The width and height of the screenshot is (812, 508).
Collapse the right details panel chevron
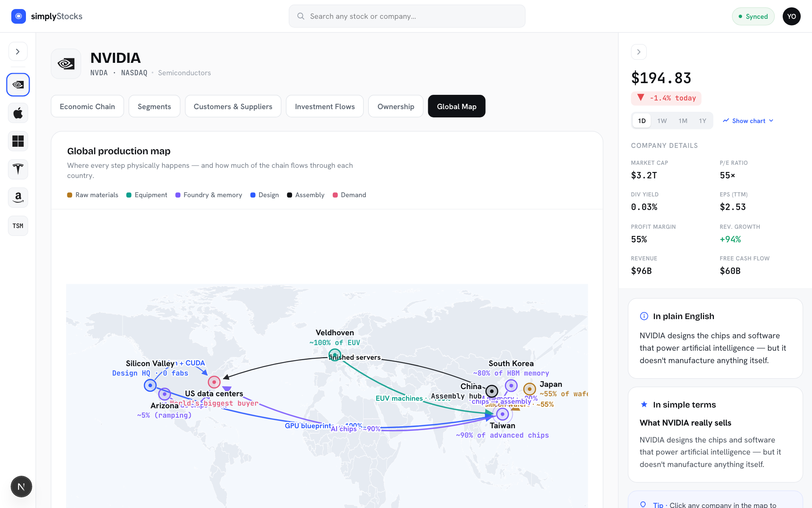(x=639, y=52)
